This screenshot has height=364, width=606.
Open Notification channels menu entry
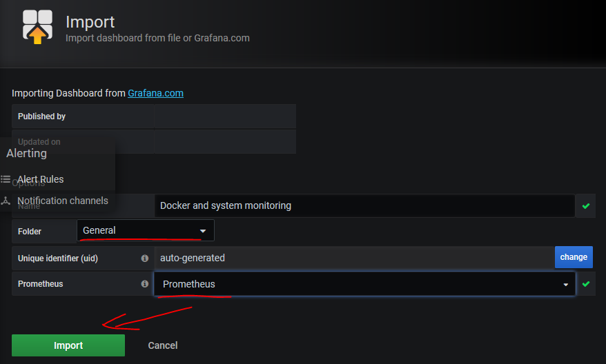point(63,201)
